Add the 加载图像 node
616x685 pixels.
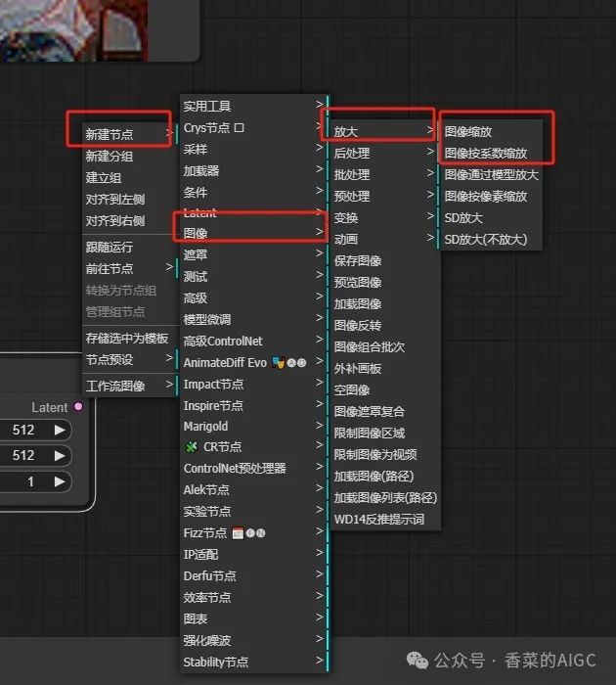(384, 303)
